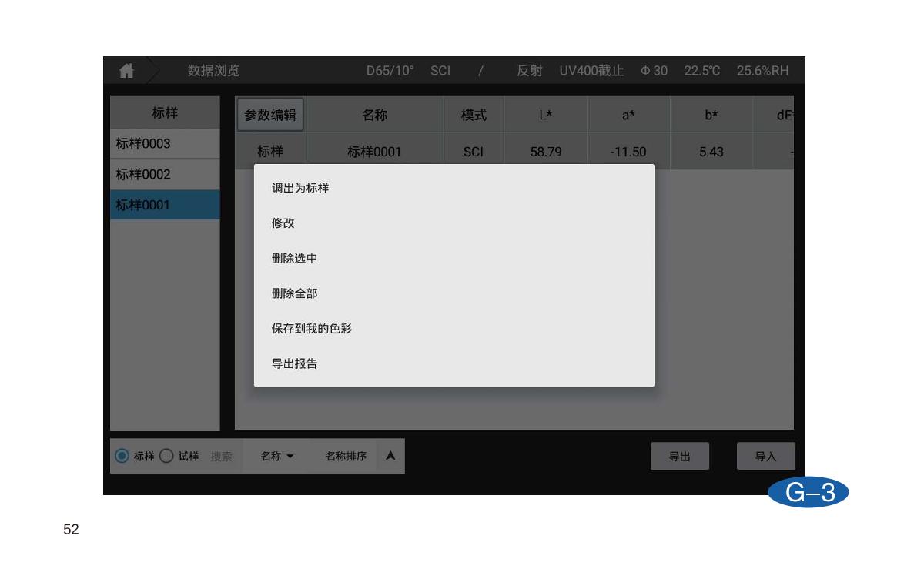Select 删除全部 menu entry
The image size is (924, 576).
[294, 293]
